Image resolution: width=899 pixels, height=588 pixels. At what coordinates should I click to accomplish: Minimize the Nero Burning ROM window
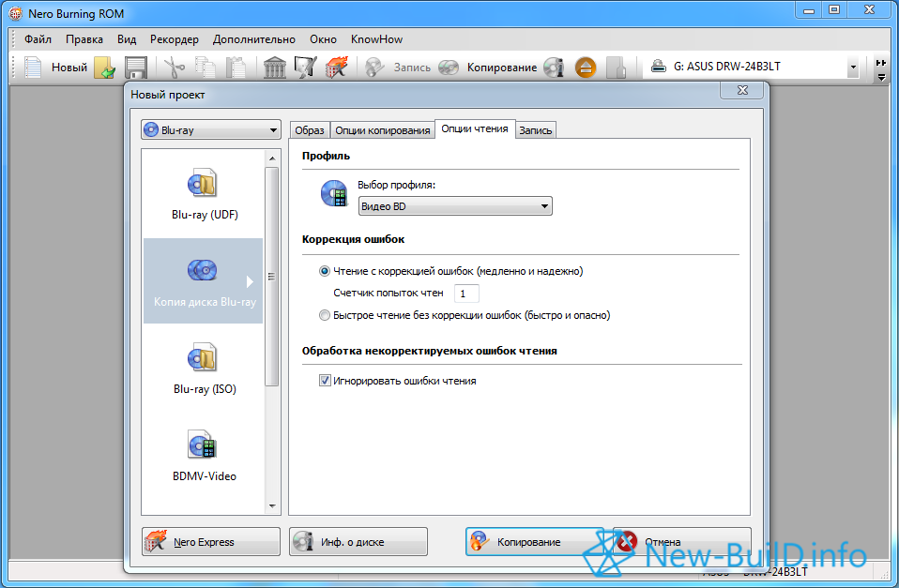pyautogui.click(x=809, y=9)
